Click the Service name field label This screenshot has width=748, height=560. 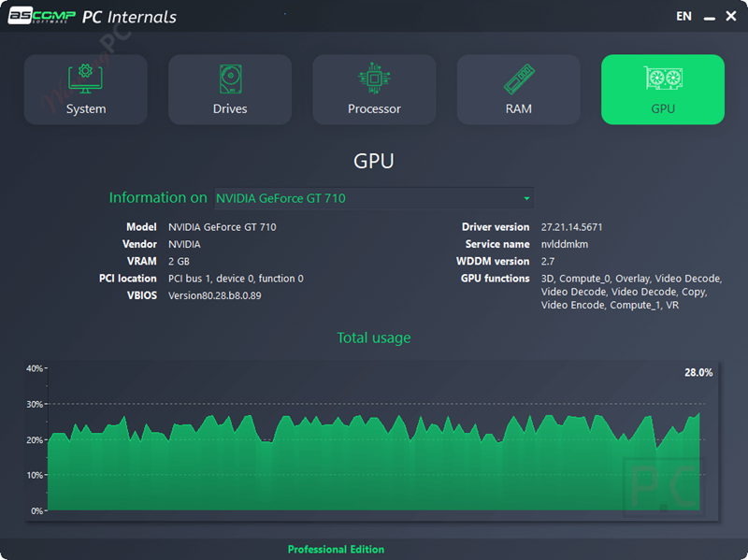tap(497, 244)
